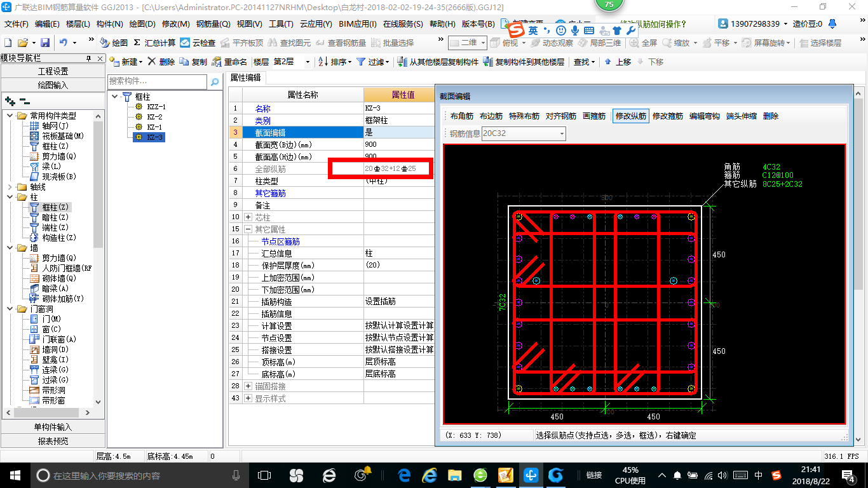Move component up with 上移
868x488 pixels.
click(x=618, y=62)
